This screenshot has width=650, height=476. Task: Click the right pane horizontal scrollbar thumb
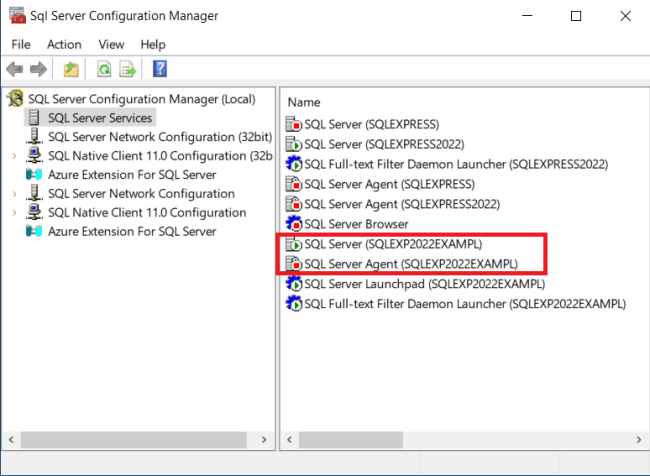(351, 440)
